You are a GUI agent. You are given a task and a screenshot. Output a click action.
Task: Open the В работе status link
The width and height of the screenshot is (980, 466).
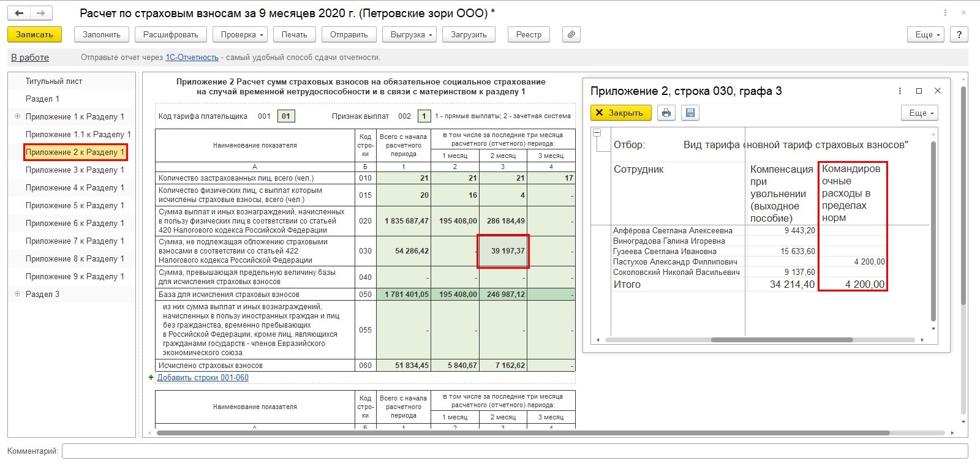30,58
